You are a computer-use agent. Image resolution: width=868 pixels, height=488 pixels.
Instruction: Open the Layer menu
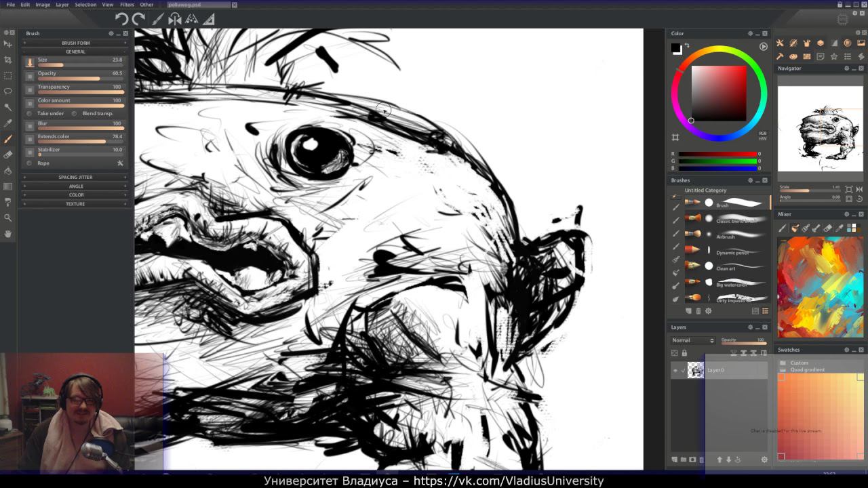(62, 5)
